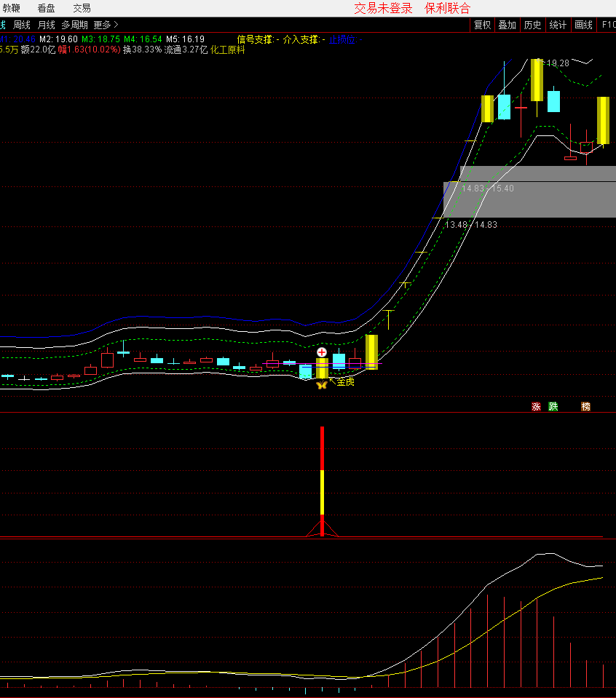Click the 复权 adjustment button
Screen dimensions: 616x698
point(482,25)
